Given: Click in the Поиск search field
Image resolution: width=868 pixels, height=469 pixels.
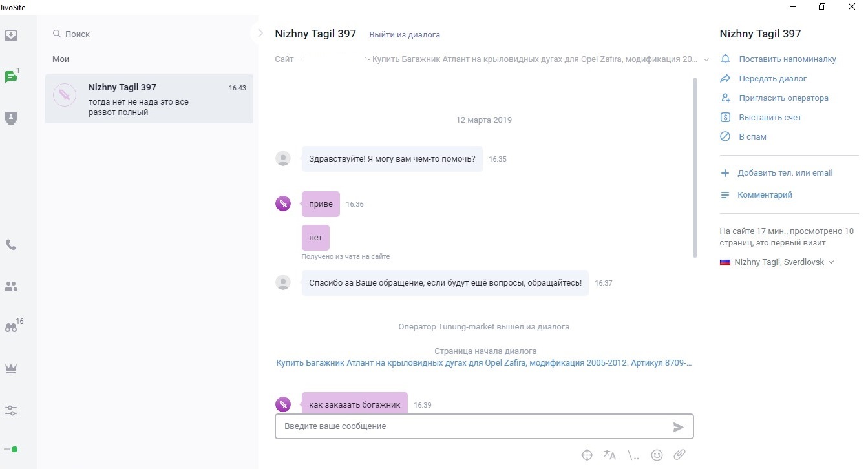Looking at the screenshot, I should tap(149, 34).
